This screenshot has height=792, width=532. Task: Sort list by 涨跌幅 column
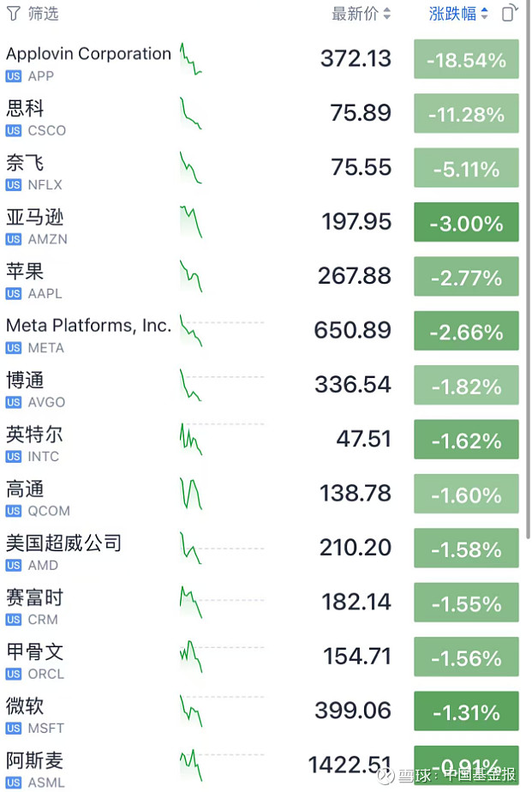coord(458,14)
